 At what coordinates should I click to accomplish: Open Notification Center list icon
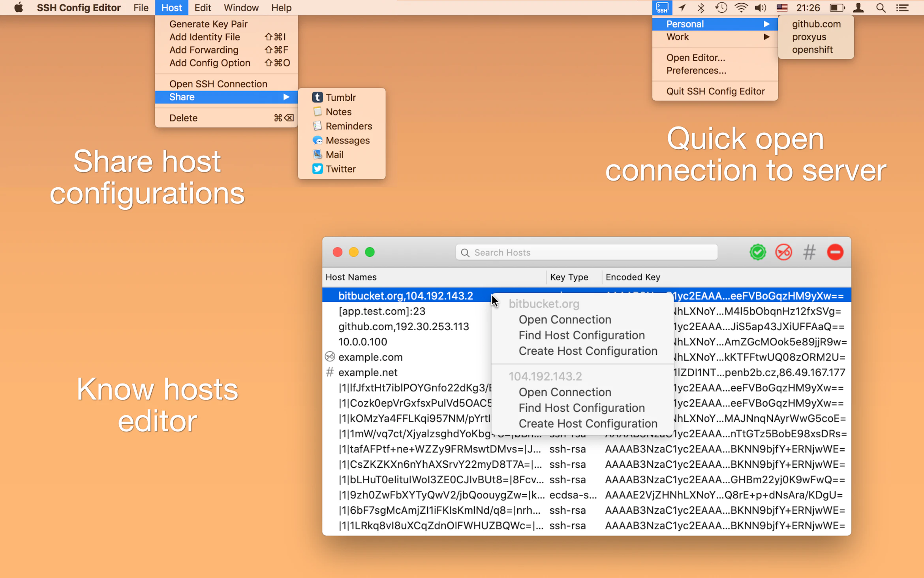[902, 8]
